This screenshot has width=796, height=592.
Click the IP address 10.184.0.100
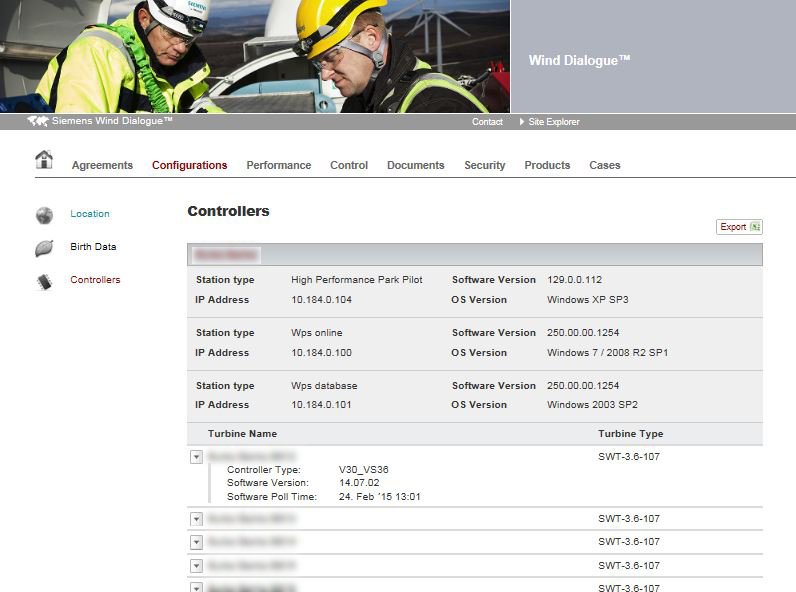(x=321, y=353)
